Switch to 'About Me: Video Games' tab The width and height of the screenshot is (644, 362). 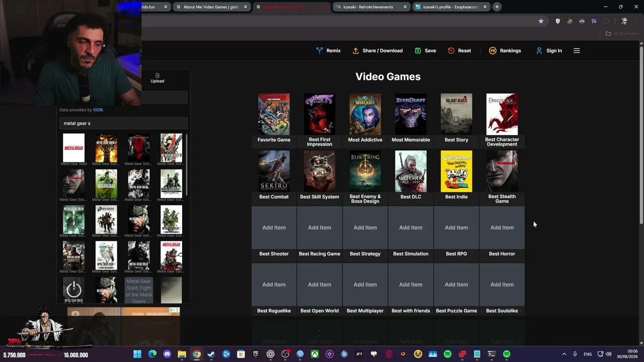212,7
